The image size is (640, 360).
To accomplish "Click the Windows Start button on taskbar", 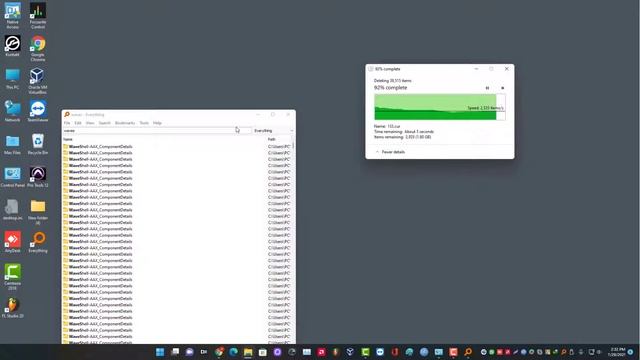I will (160, 352).
